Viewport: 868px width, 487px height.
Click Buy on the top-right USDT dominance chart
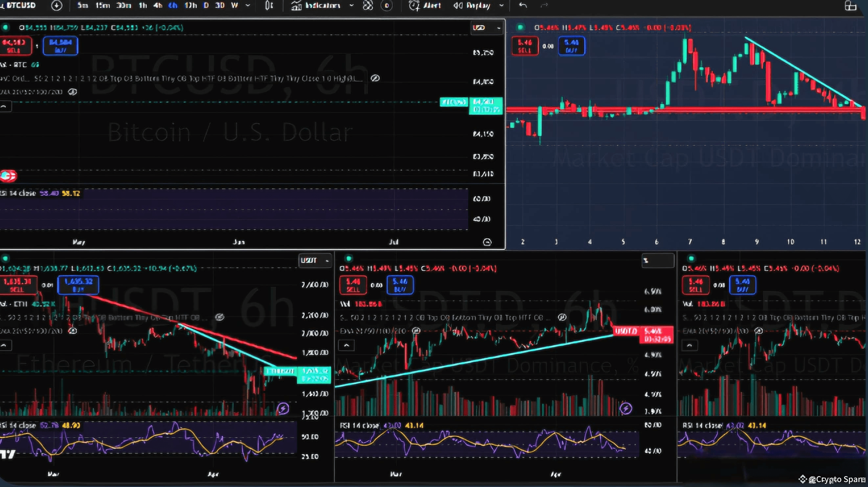tap(572, 46)
